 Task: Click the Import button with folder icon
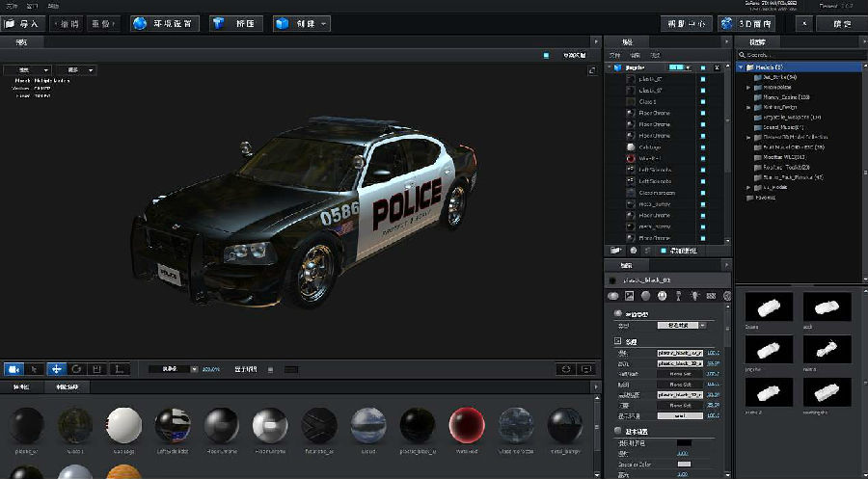[x=23, y=23]
